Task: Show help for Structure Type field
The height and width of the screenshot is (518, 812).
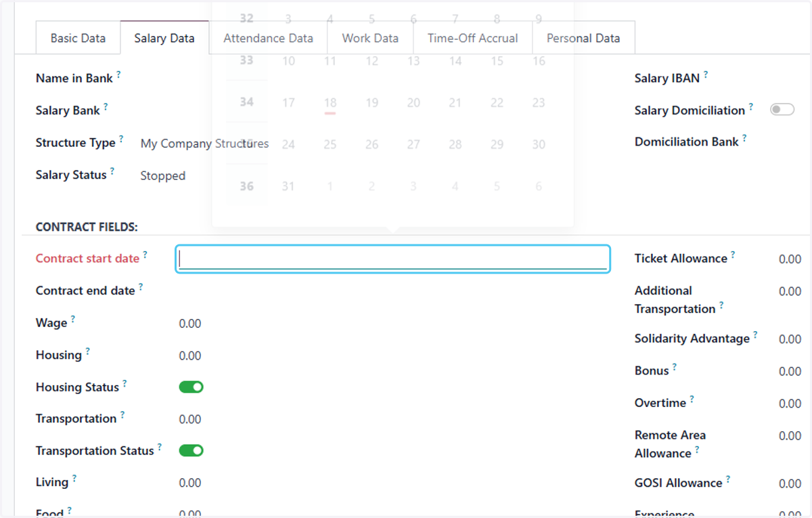Action: [121, 139]
